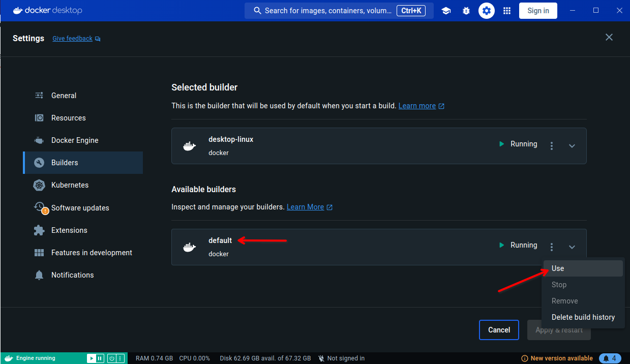Open three-dot menu for default builder
This screenshot has height=364, width=630.
[552, 247]
